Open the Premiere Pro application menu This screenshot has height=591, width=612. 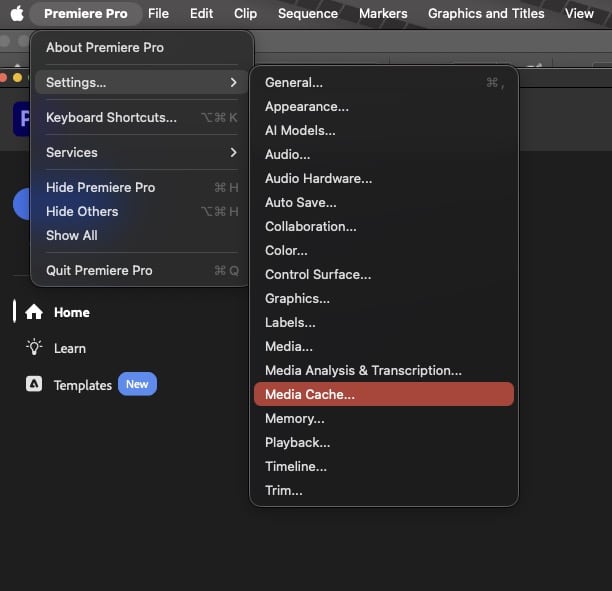coord(85,14)
